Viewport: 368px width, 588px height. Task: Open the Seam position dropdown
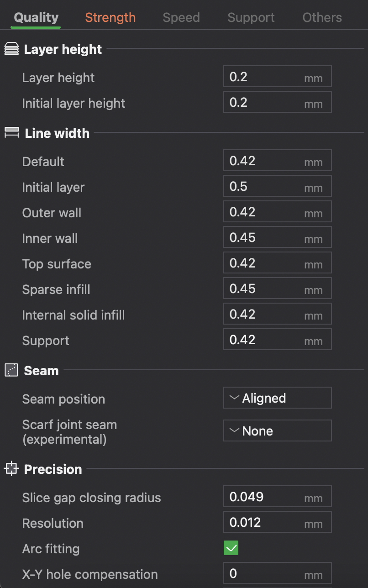coord(277,398)
